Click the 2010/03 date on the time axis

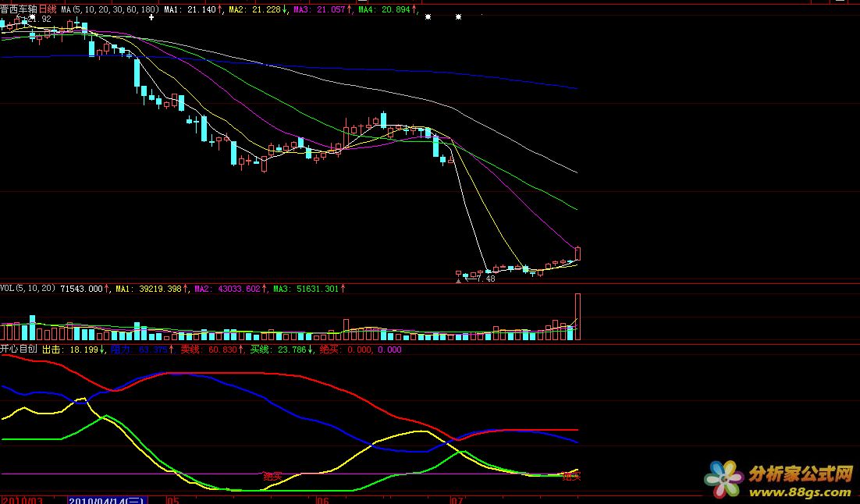point(22,500)
